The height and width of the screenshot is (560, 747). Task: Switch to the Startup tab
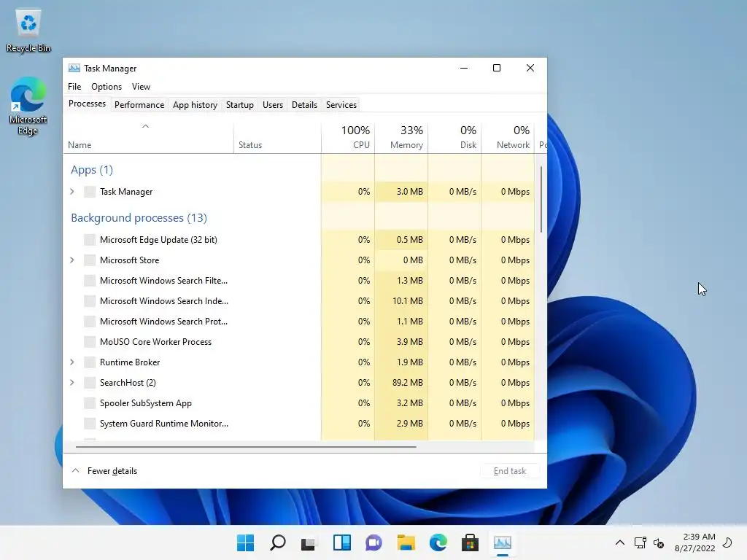tap(239, 105)
